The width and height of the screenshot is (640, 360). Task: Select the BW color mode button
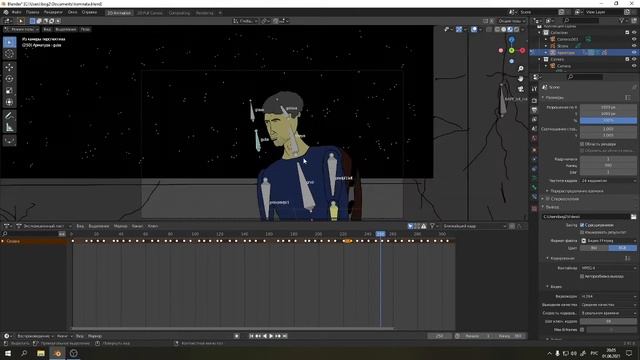pyautogui.click(x=594, y=248)
